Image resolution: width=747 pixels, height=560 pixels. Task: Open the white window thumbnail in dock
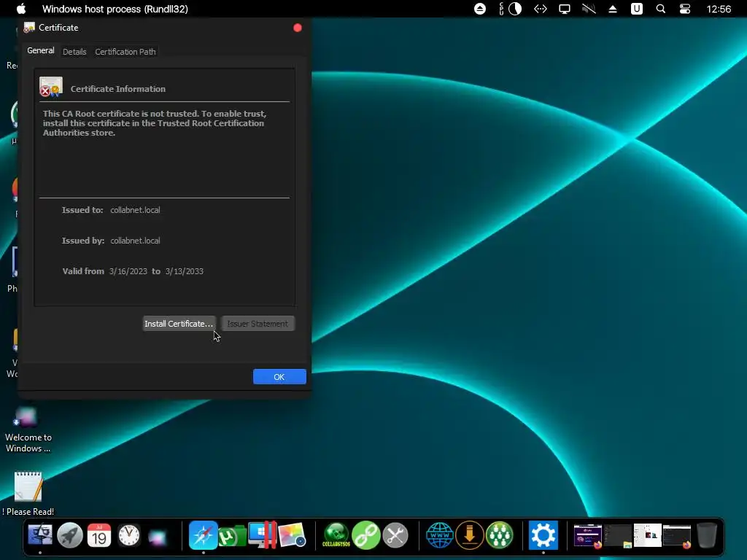tap(648, 536)
